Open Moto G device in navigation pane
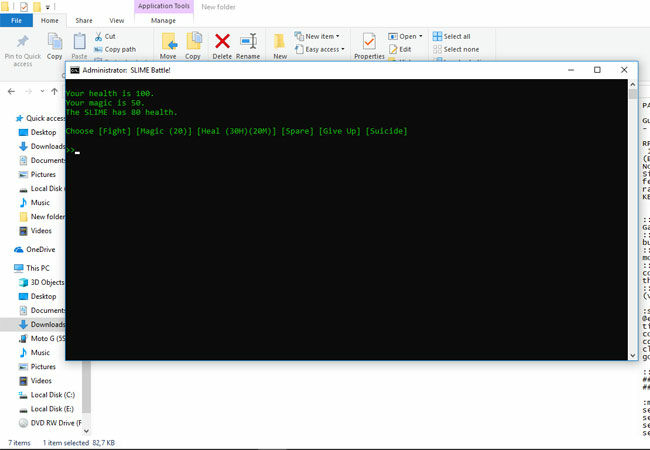Screen dimensions: 650x450 [42, 339]
